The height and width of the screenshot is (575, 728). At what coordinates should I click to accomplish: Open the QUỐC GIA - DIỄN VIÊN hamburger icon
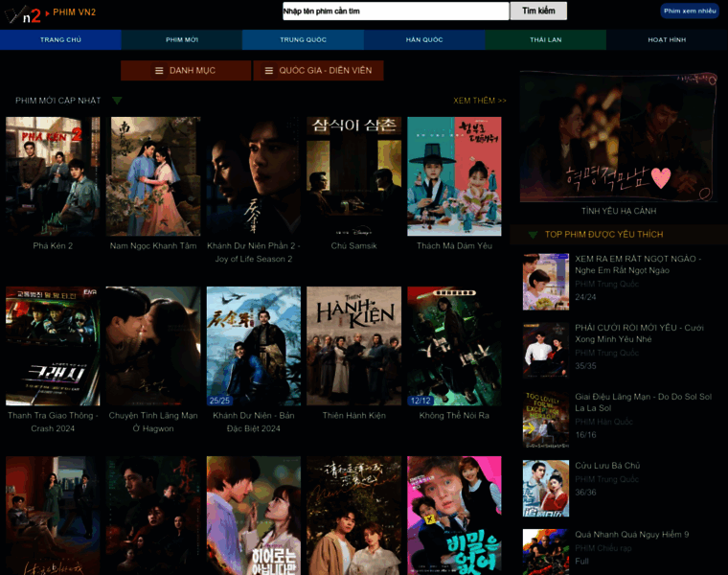tap(268, 71)
